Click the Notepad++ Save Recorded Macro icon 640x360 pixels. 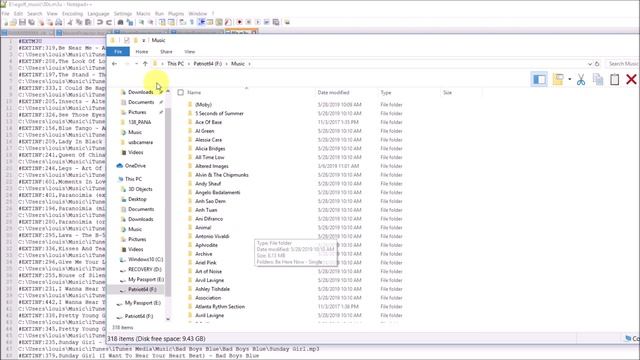click(276, 22)
